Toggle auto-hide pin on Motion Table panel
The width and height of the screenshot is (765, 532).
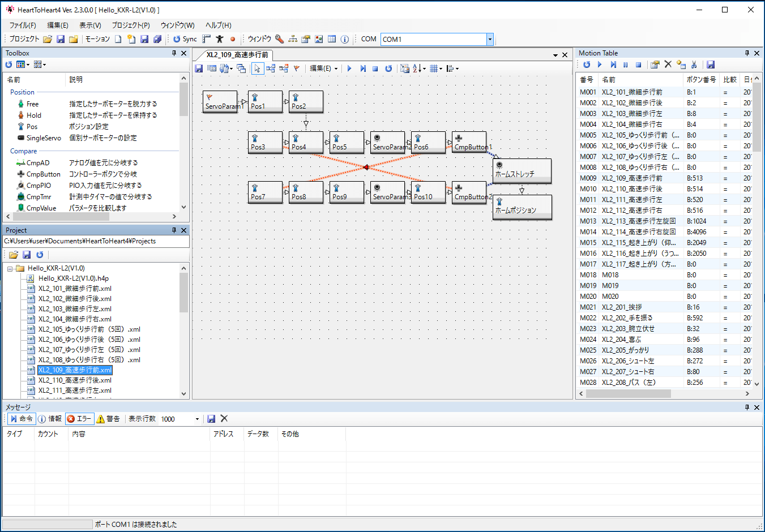tap(747, 53)
